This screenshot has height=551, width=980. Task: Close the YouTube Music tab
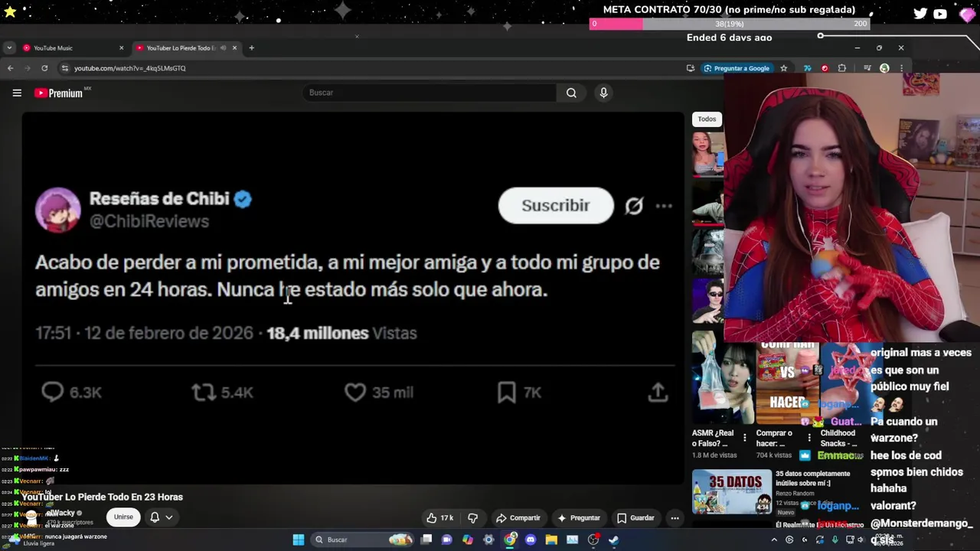(x=121, y=48)
